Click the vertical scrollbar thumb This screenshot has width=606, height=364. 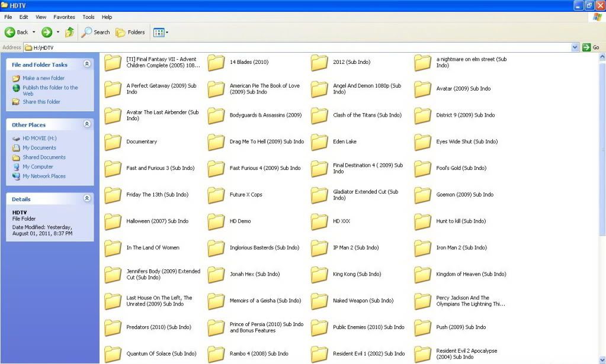tap(602, 149)
